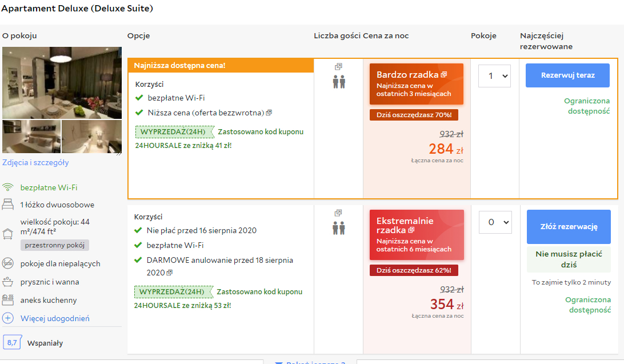Click 'Wspaniały' rating label
This screenshot has height=364, width=624.
tap(45, 343)
